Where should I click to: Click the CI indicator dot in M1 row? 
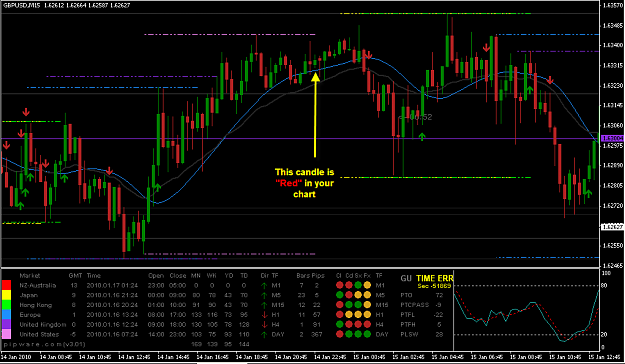[339, 285]
